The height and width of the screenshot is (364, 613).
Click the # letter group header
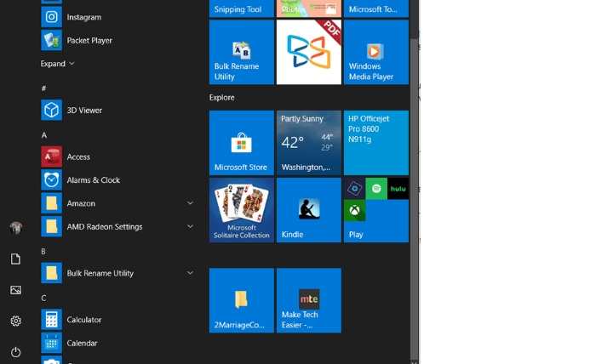[x=43, y=88]
